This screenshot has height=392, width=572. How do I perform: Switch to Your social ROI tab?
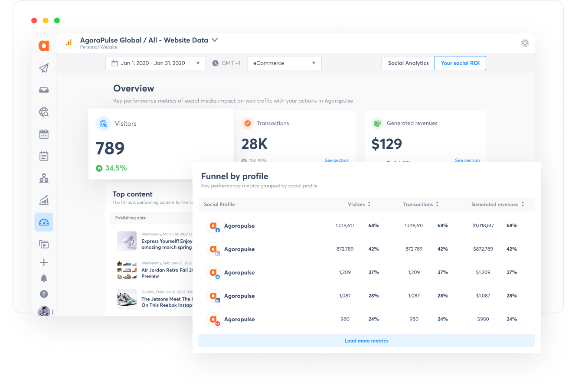click(x=460, y=63)
